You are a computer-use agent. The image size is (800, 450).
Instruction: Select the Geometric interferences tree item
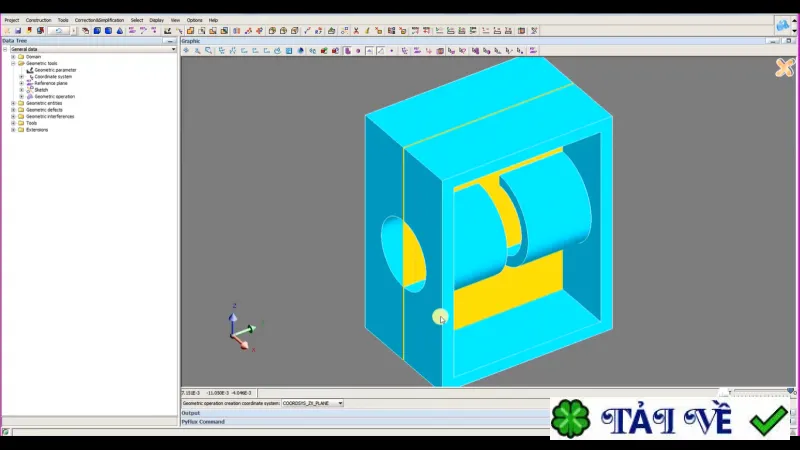(x=50, y=116)
